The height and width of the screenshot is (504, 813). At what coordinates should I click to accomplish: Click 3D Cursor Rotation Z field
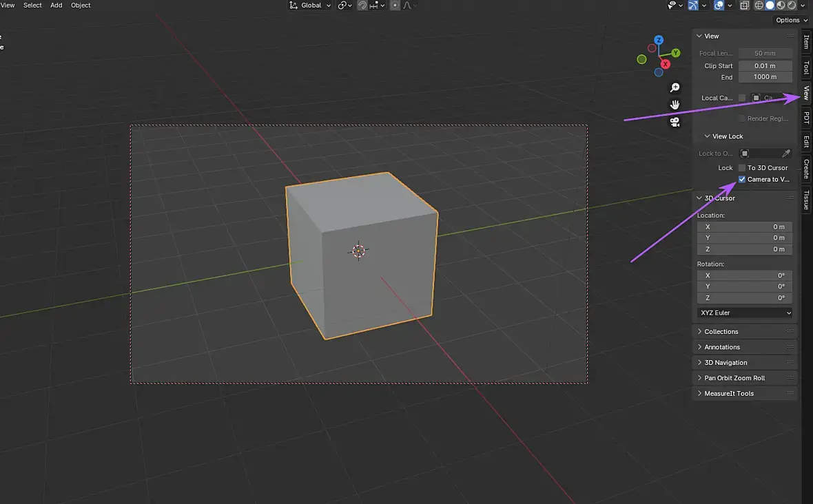click(745, 298)
